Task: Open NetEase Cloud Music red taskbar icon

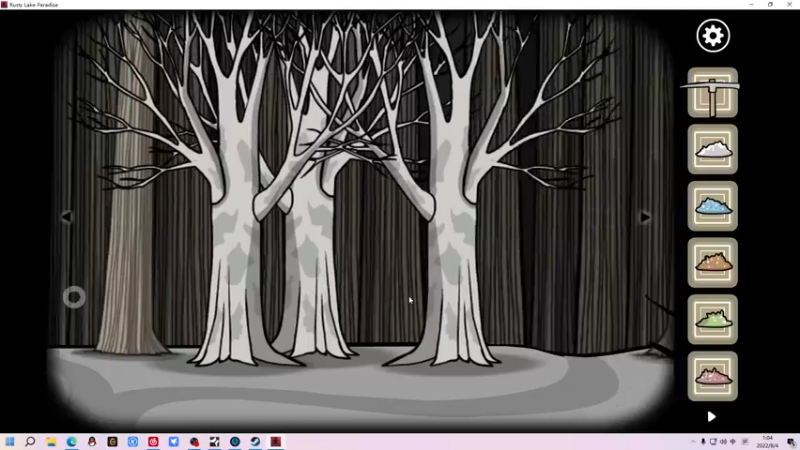Action: tap(153, 441)
